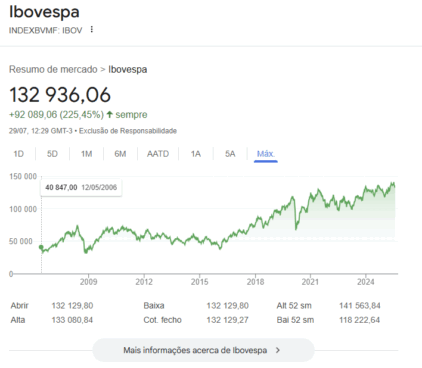Viewport: 422px width, 368px height.
Task: Click the 2024 x-axis label
Action: pyautogui.click(x=366, y=282)
